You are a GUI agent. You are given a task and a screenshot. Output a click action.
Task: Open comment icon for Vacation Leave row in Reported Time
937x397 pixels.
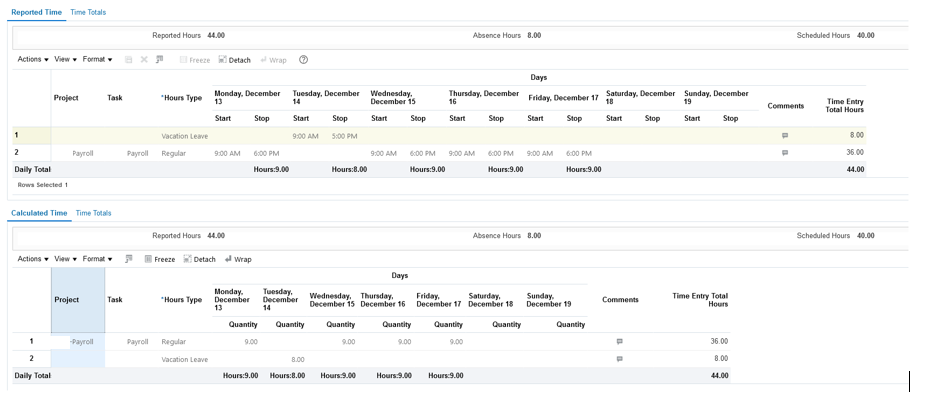pyautogui.click(x=785, y=136)
